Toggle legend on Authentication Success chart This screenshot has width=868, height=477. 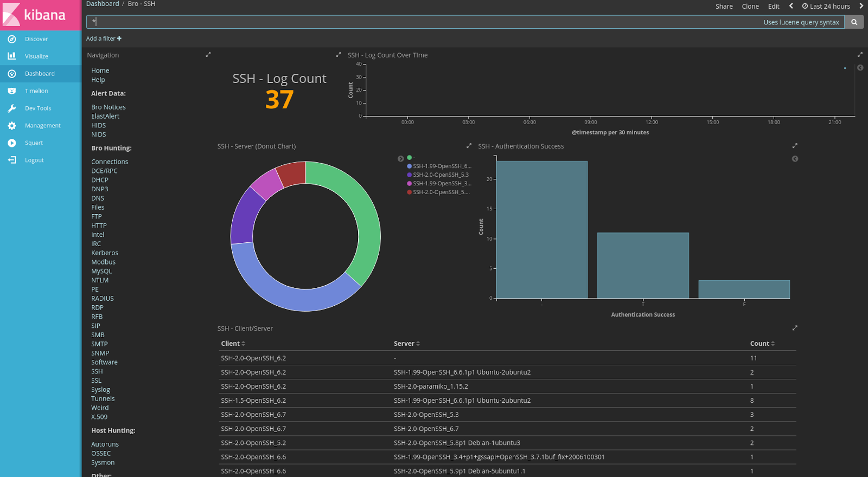[x=795, y=159]
